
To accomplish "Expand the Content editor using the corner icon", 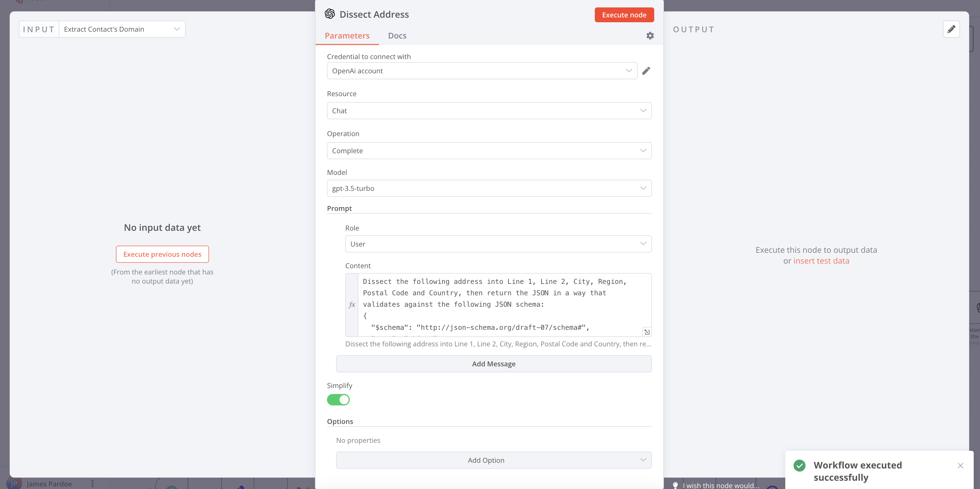I will click(647, 332).
